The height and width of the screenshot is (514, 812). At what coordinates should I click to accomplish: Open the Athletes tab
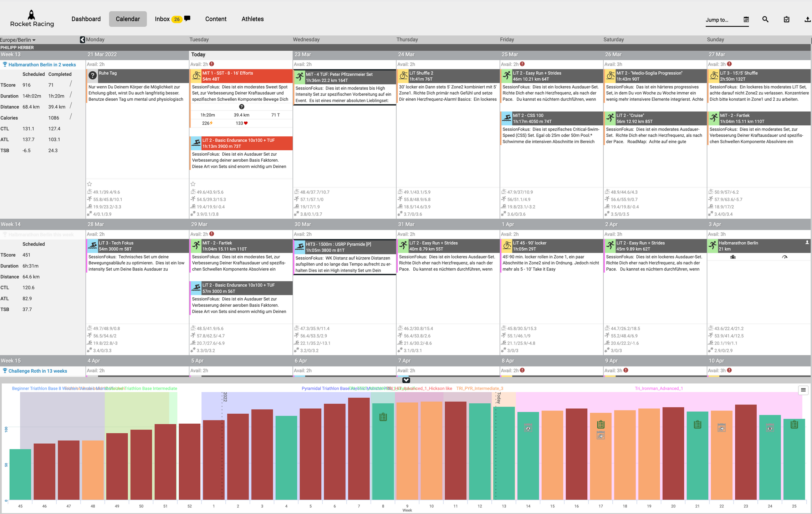pyautogui.click(x=252, y=19)
